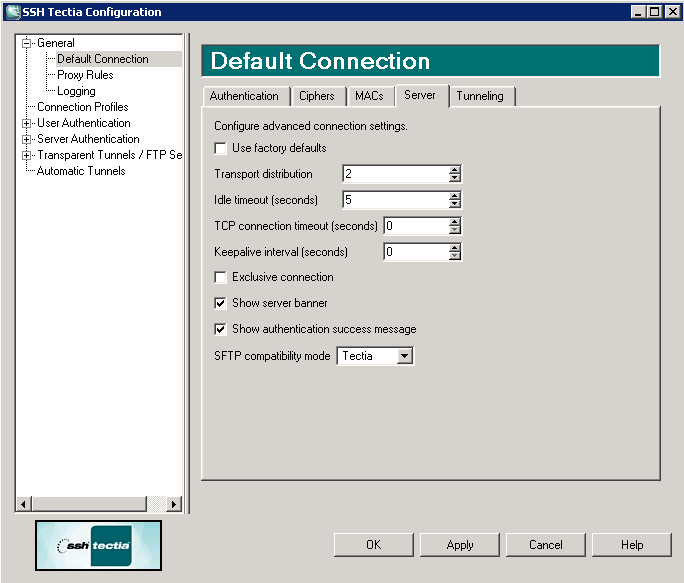
Task: Click the SSH Tectia logo image
Action: pos(99,545)
